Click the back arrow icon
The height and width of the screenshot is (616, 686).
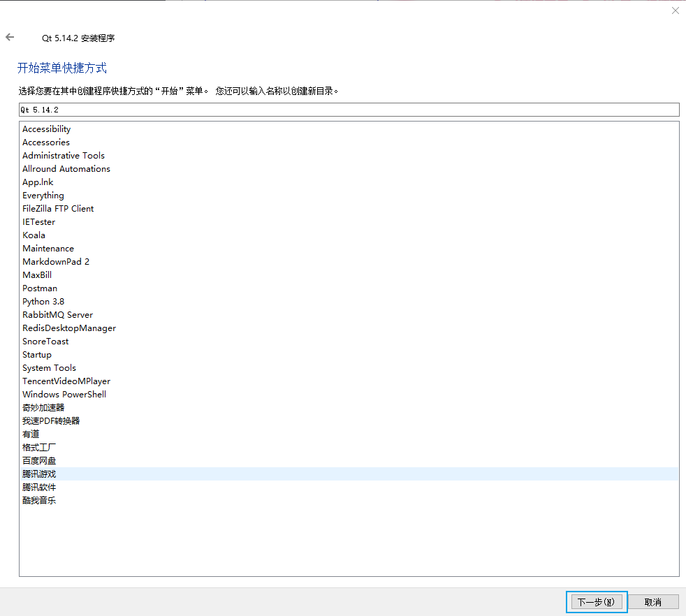[x=10, y=38]
